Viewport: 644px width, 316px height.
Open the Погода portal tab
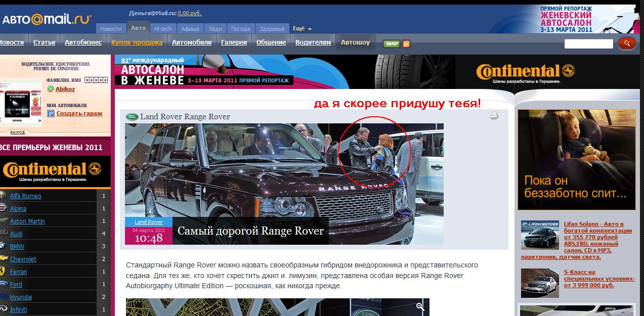point(241,29)
